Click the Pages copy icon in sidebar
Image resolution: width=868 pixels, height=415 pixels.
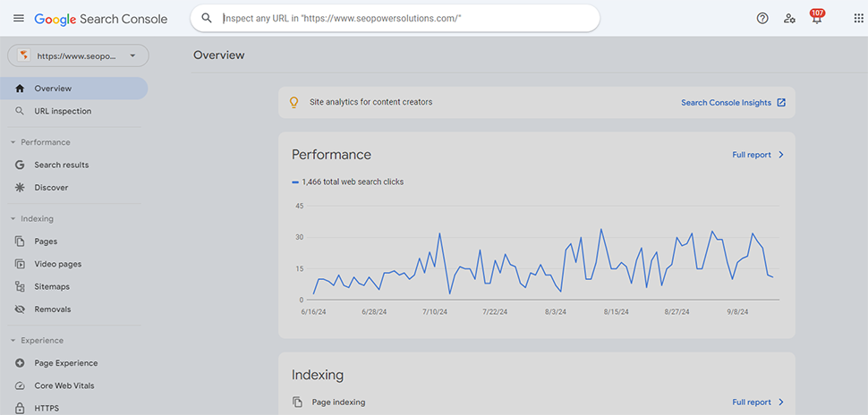tap(20, 241)
